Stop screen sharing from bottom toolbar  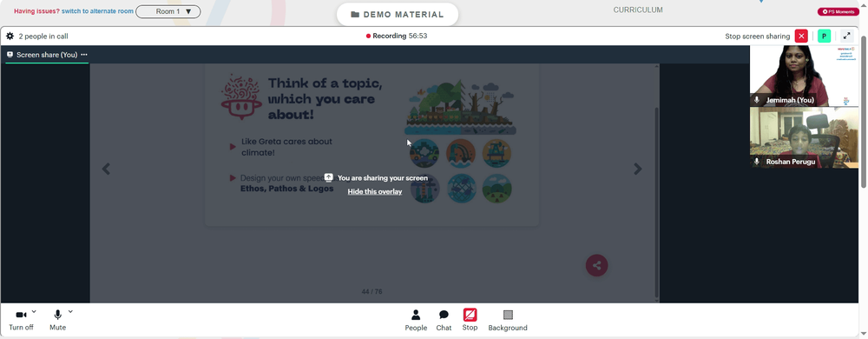click(470, 320)
